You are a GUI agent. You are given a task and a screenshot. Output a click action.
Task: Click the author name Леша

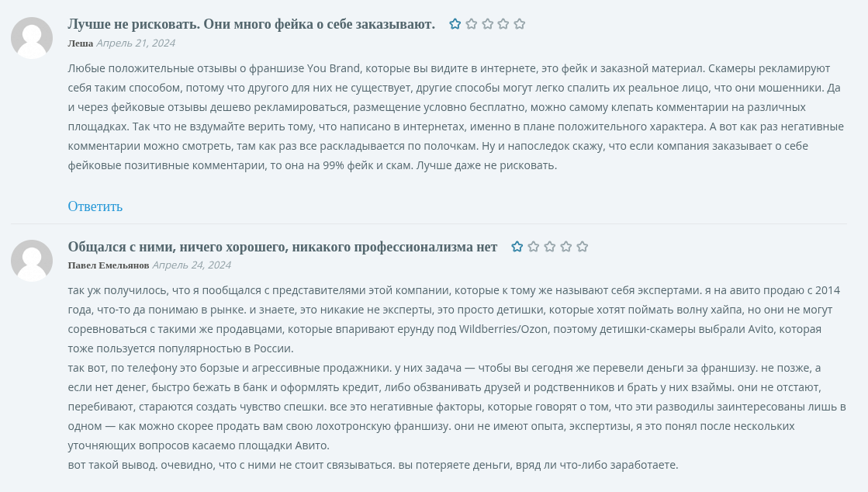[x=80, y=43]
